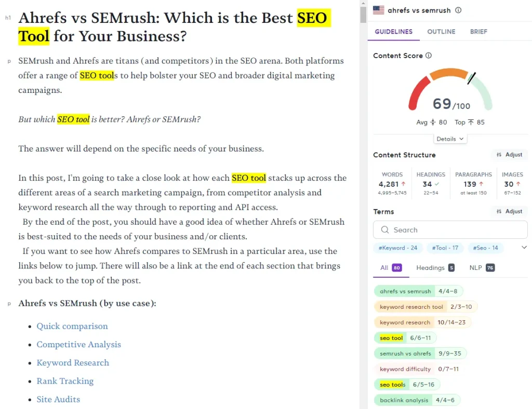Image resolution: width=532 pixels, height=409 pixels.
Task: Click Adjust icon beside Content Structure
Action: click(x=499, y=155)
